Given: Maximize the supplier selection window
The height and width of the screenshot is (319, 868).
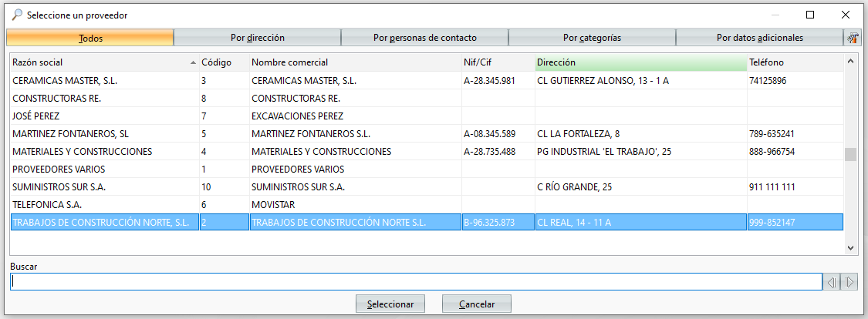Looking at the screenshot, I should 810,15.
